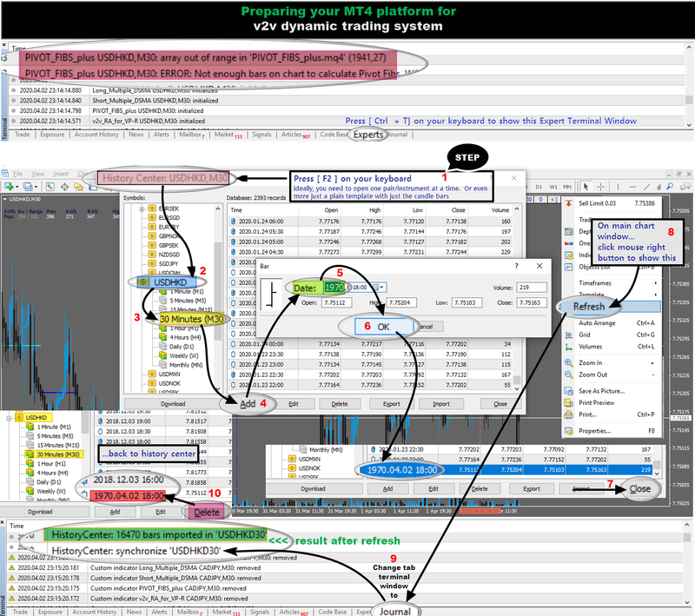Image resolution: width=695 pixels, height=616 pixels.
Task: Select the Crosshair tool in toolbar
Action: point(600,187)
